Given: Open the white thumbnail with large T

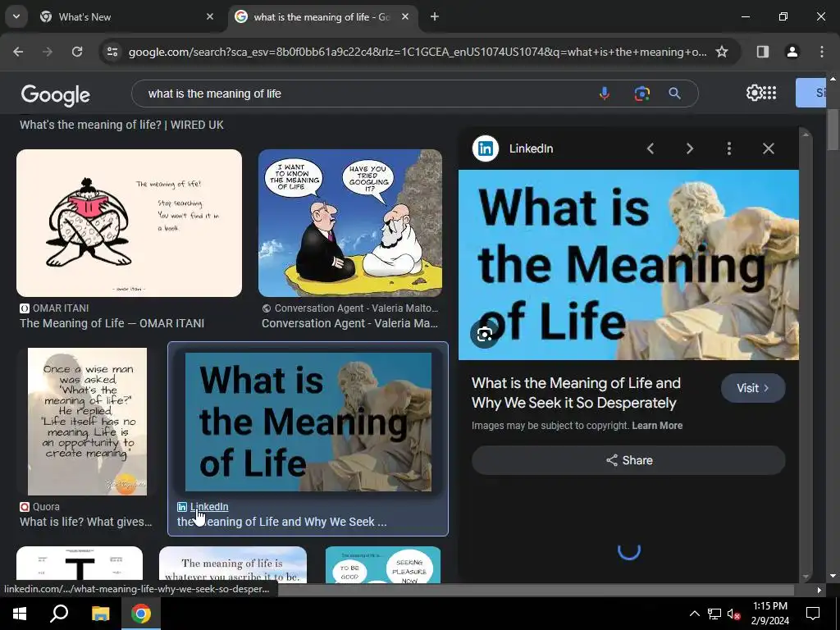Looking at the screenshot, I should click(x=80, y=563).
